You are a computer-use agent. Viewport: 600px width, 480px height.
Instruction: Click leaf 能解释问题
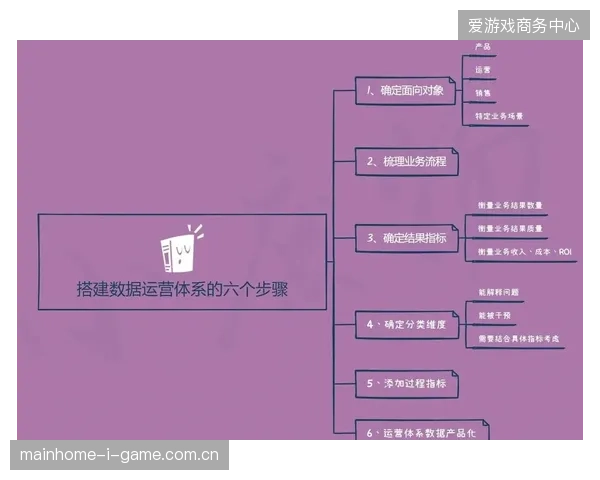[x=499, y=292]
